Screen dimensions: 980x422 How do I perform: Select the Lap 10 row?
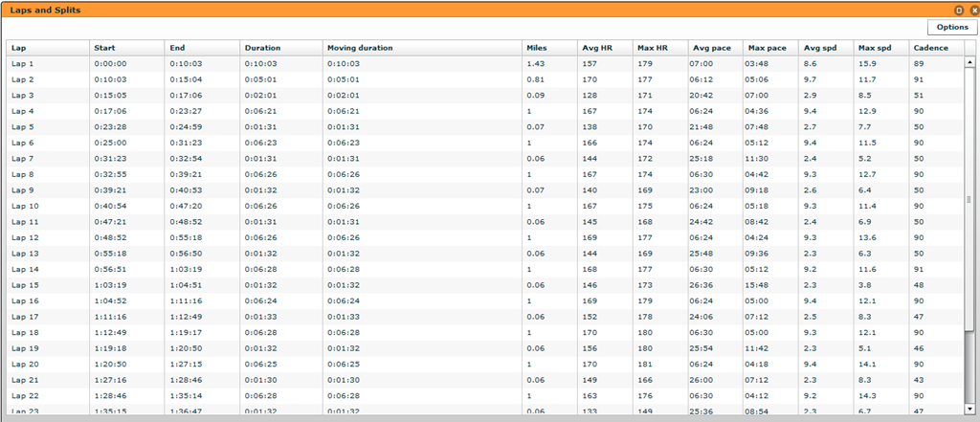tap(485, 207)
